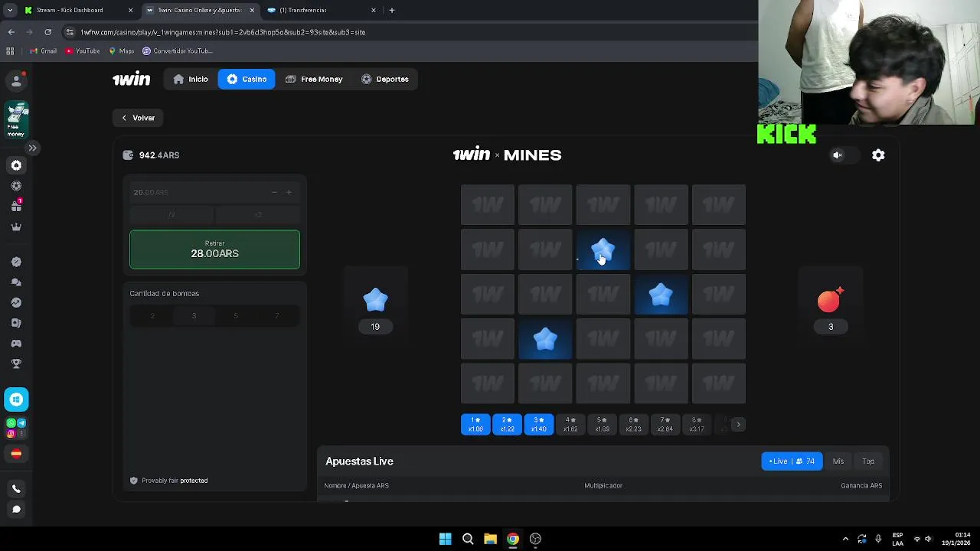Open the crown VIP sidebar icon

point(16,227)
